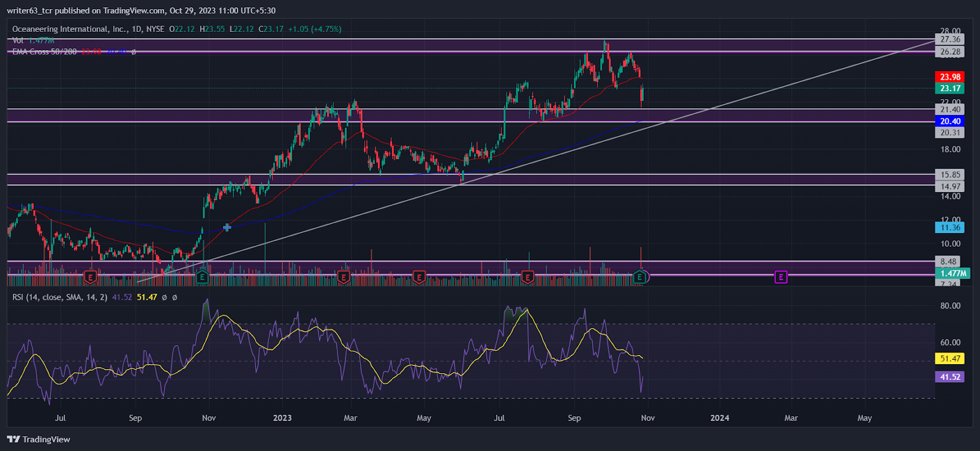Viewport: 980px width, 451px height.
Task: Click the yellow 51.47 value in RSI legend
Action: tap(147, 297)
